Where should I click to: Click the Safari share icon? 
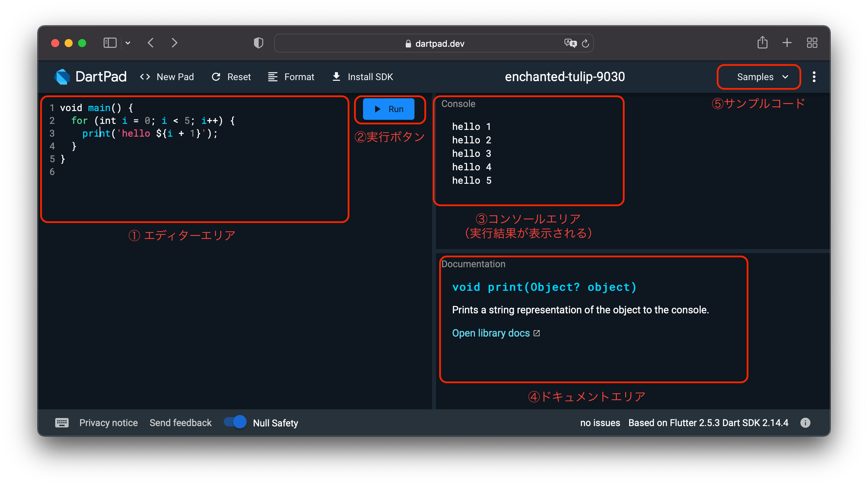click(762, 42)
